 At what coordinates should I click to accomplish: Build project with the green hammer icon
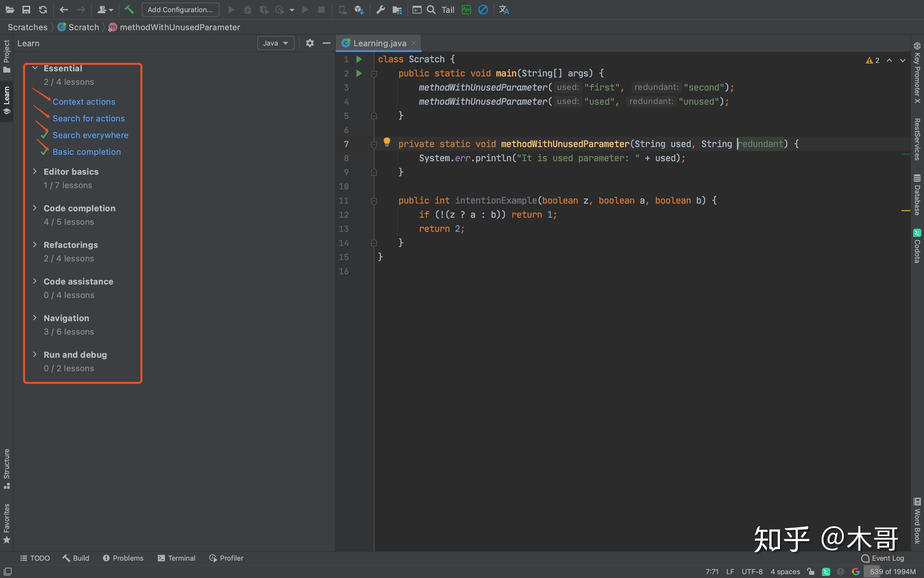pos(129,10)
